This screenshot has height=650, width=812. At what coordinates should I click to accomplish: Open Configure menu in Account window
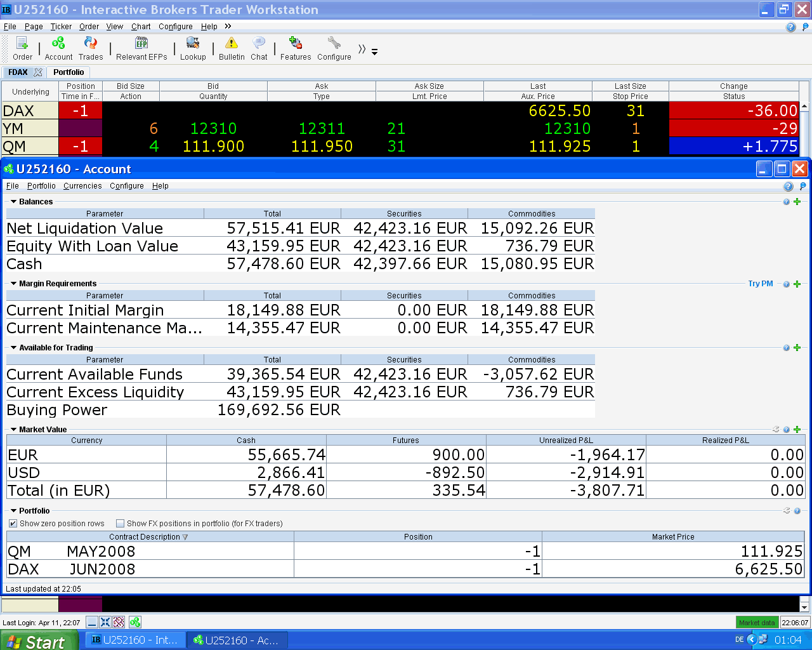(x=127, y=186)
